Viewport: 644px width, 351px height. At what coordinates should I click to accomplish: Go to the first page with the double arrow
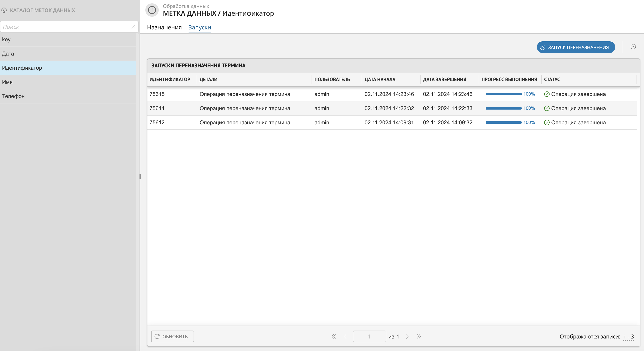click(x=333, y=336)
